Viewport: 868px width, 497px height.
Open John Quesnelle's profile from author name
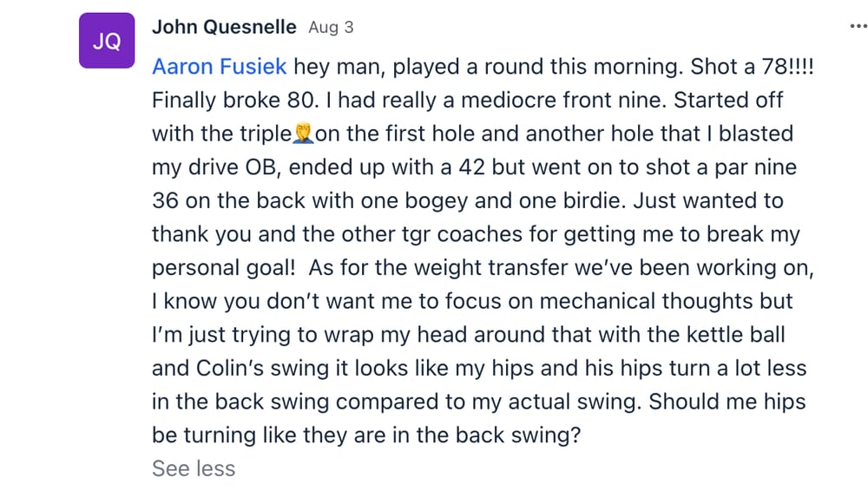224,27
